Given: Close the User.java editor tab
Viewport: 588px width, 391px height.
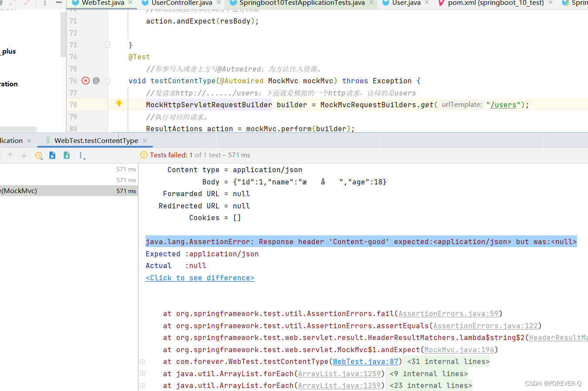Looking at the screenshot, I should 427,3.
